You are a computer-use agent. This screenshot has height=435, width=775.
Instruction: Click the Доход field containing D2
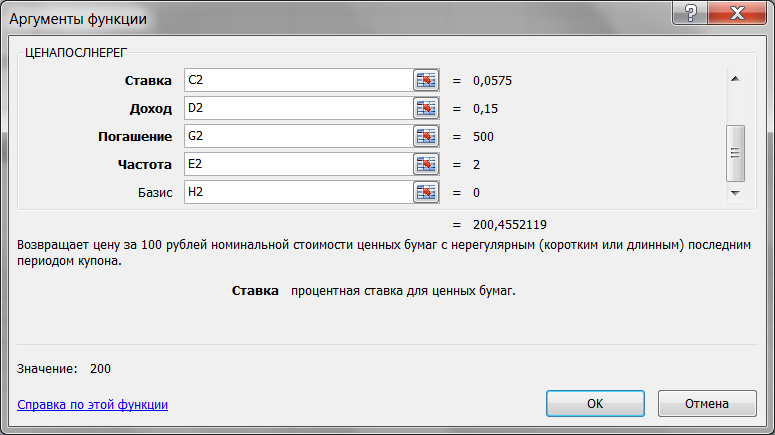click(x=299, y=108)
